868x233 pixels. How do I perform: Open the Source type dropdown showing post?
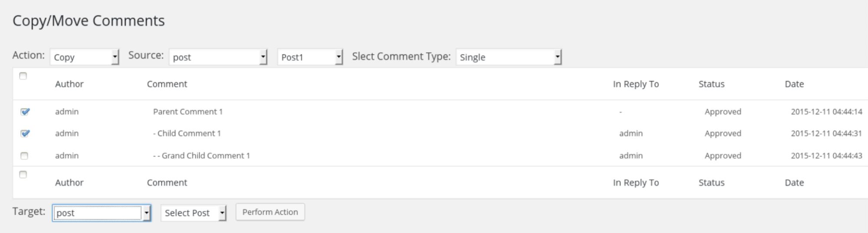click(218, 57)
